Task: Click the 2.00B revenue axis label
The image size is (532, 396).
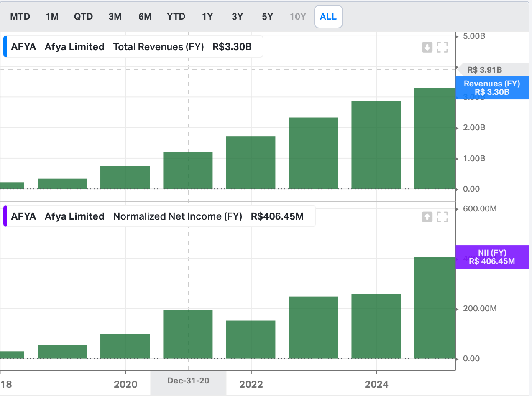Action: [474, 128]
